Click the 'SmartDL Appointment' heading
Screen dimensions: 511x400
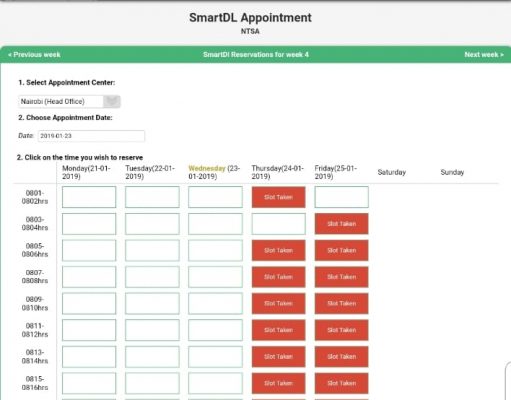250,18
